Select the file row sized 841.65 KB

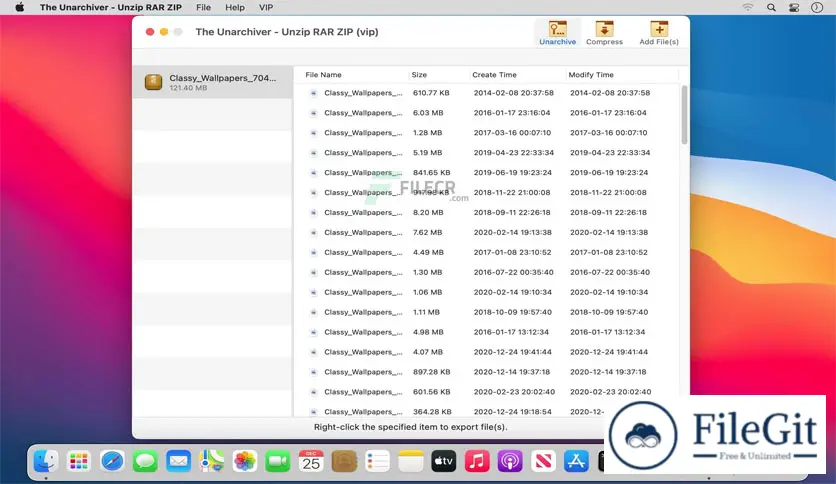[487, 173]
